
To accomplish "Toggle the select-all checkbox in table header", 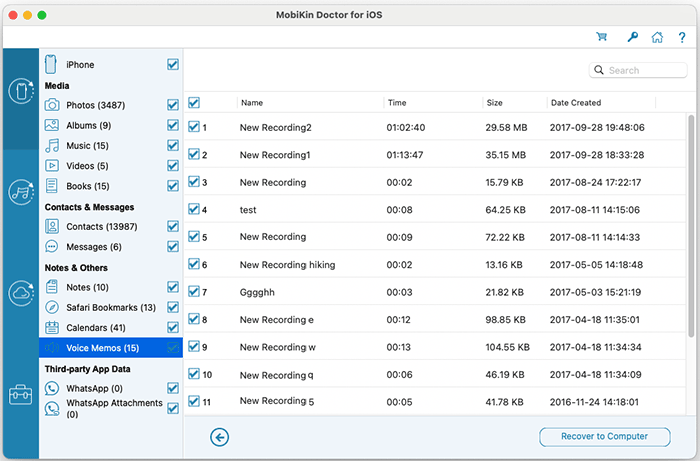I will point(194,102).
